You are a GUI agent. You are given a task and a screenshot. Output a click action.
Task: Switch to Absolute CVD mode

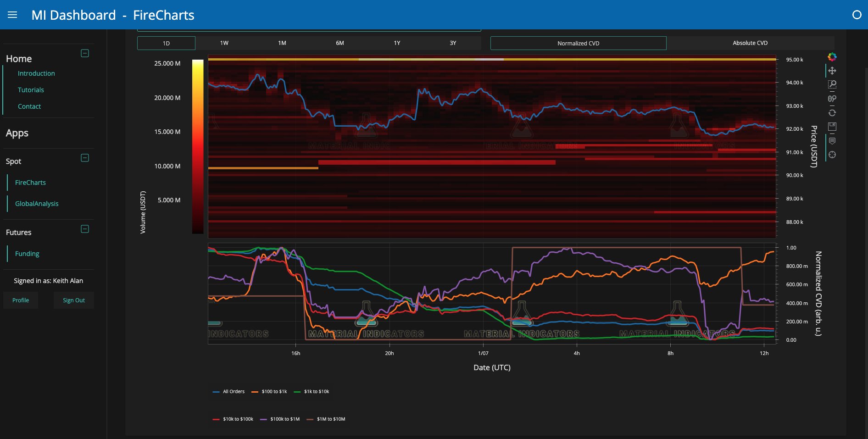[750, 43]
